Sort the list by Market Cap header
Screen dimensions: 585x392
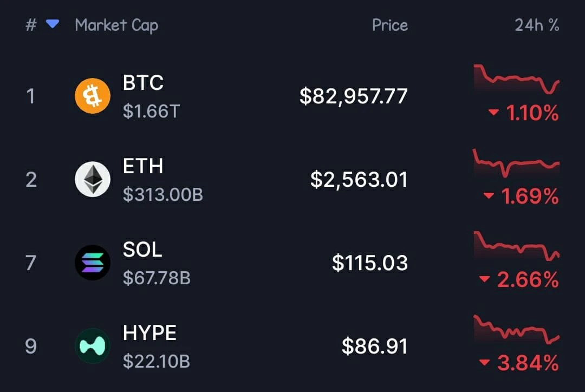[116, 25]
